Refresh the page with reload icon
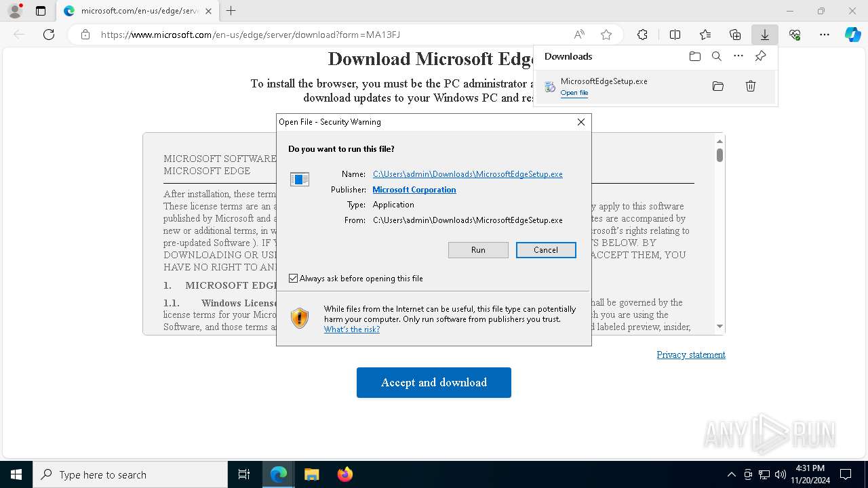 pyautogui.click(x=49, y=35)
